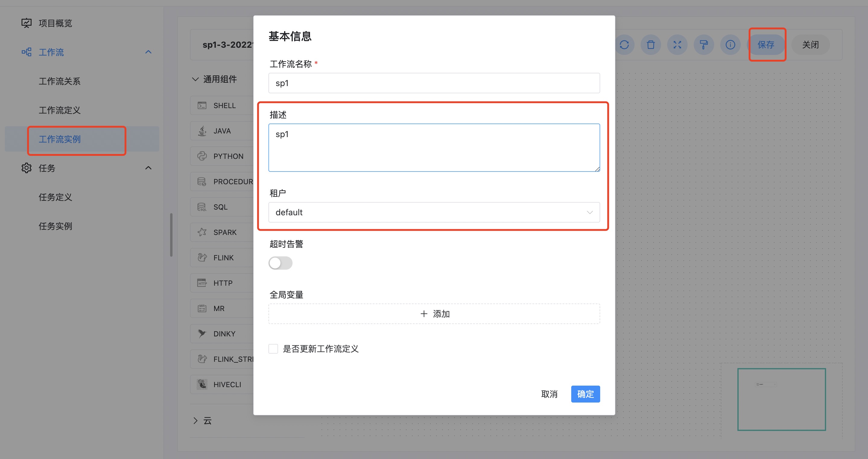Click the version info circle icon
Image resolution: width=868 pixels, height=459 pixels.
click(730, 44)
